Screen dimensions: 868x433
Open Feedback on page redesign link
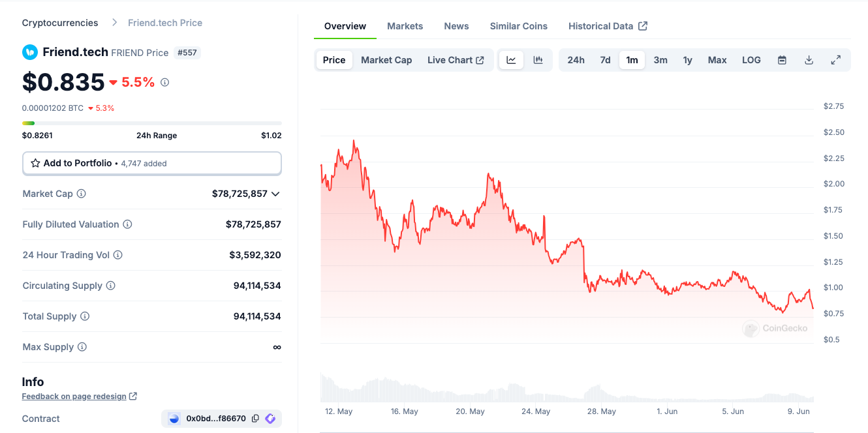79,396
